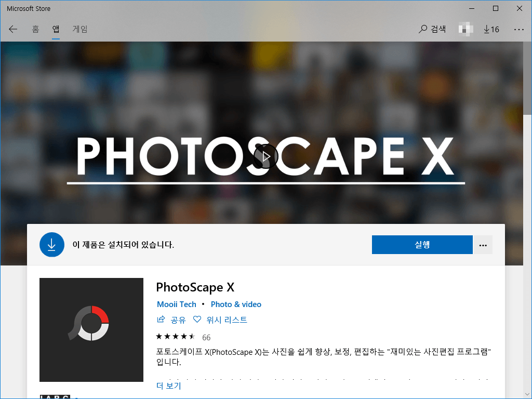Screen dimensions: 532x399
Task: Open more options next to 실행
Action: [x=483, y=245]
